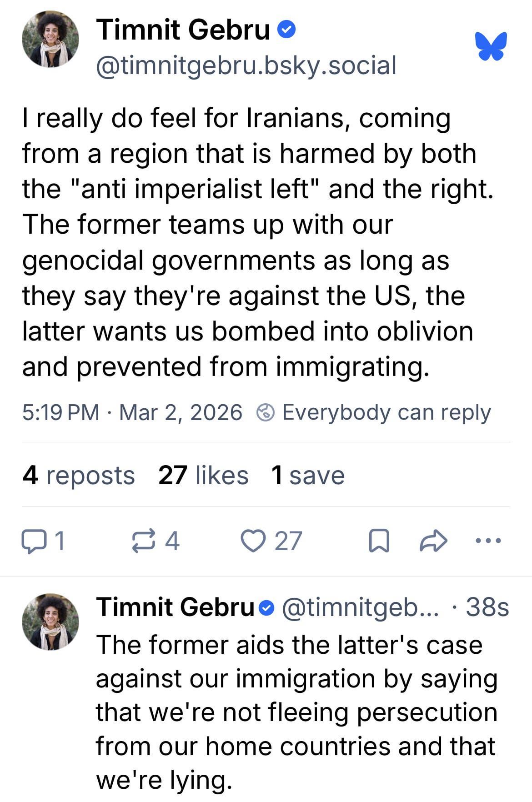Screen dimensions: 532x802
Task: Click the 1 save count
Action: [x=307, y=476]
